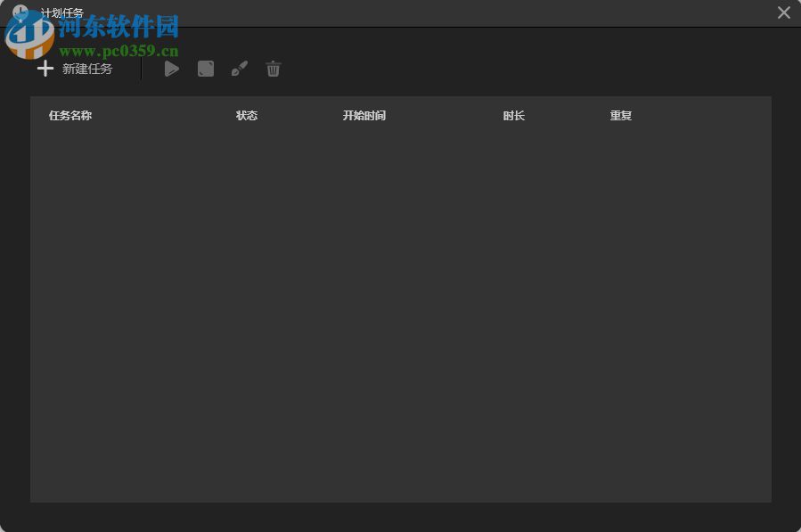Viewport: 801px width, 532px height.
Task: Delete a task using the trash icon
Action: click(x=273, y=69)
